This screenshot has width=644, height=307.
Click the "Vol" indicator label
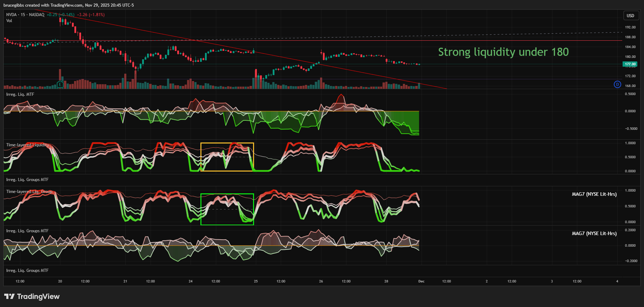[9, 21]
